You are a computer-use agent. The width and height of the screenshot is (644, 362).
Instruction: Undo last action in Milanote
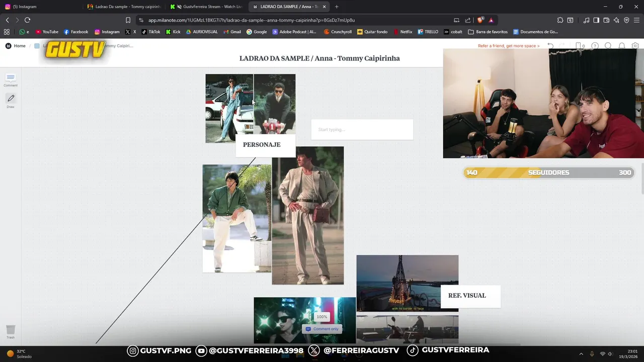[550, 46]
